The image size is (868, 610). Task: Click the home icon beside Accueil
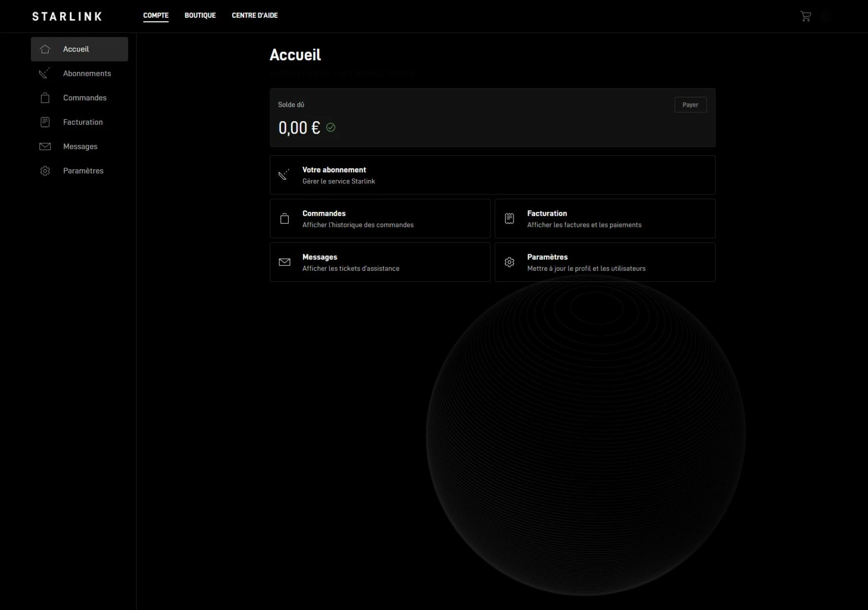point(45,49)
